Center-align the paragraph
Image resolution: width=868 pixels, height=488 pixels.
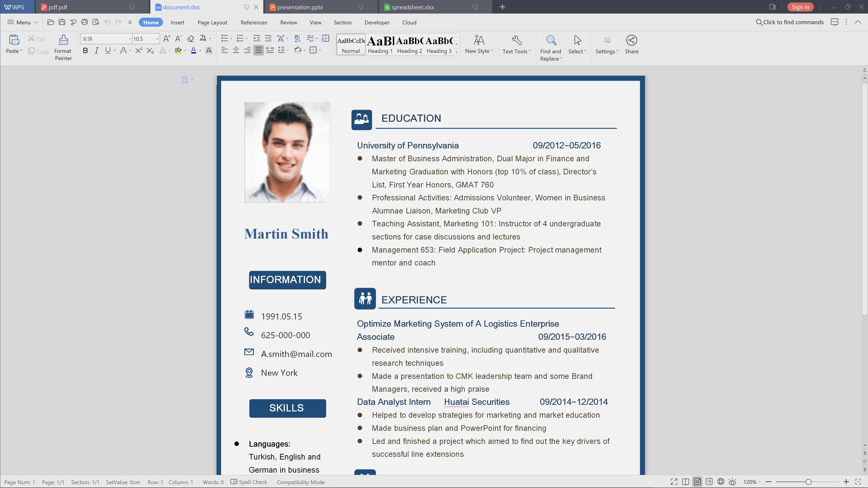point(236,50)
